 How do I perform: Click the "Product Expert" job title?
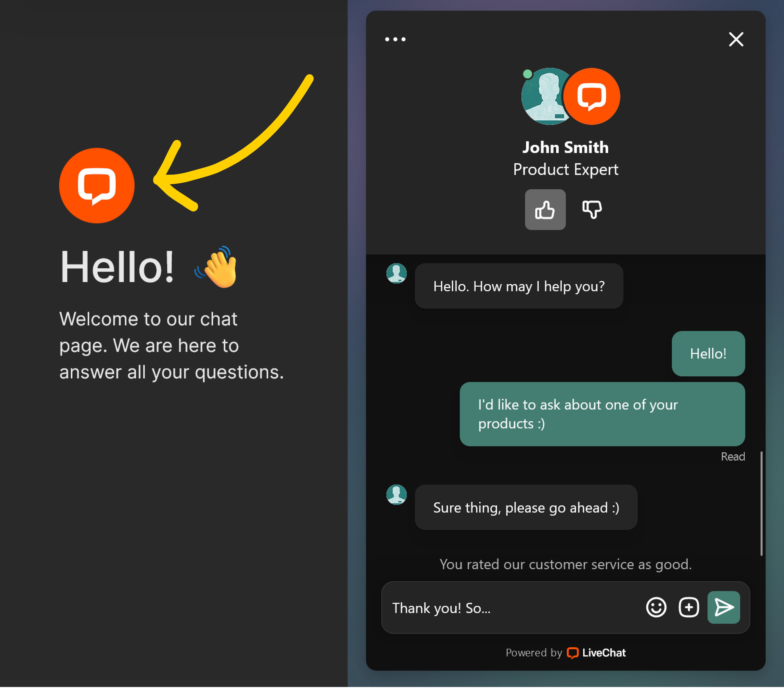click(565, 169)
